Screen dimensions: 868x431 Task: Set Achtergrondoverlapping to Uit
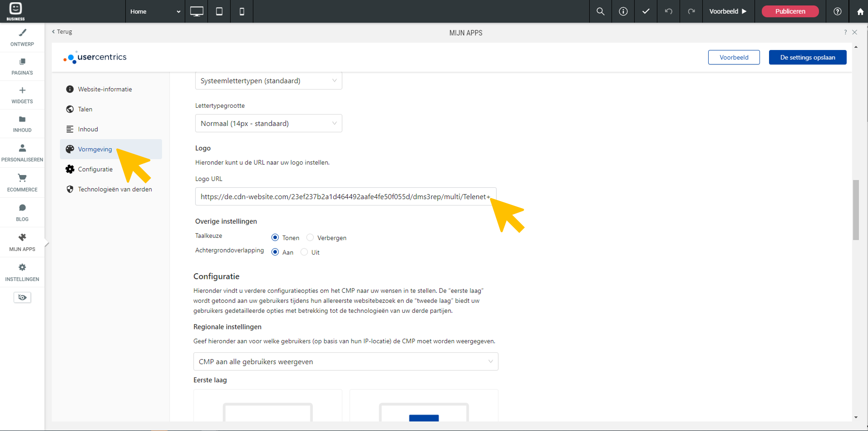tap(304, 252)
